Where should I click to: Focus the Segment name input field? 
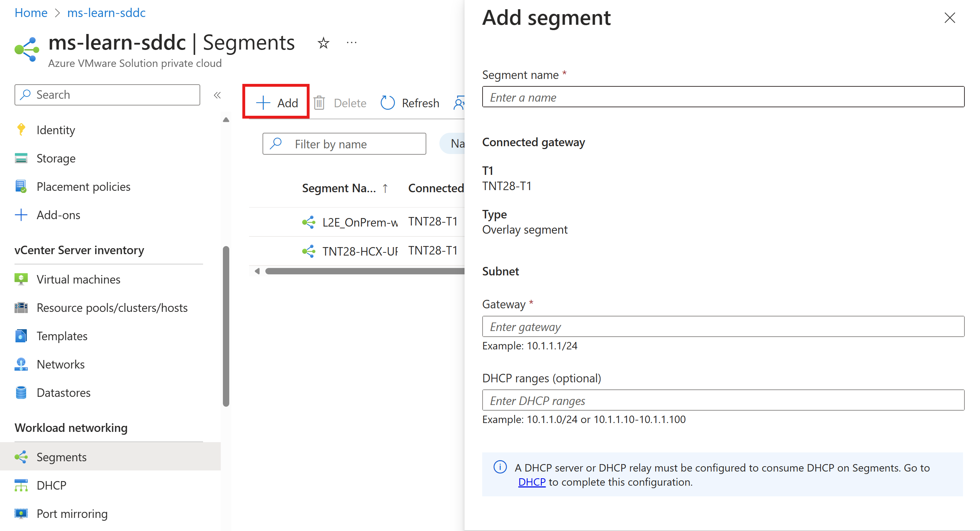pos(723,97)
